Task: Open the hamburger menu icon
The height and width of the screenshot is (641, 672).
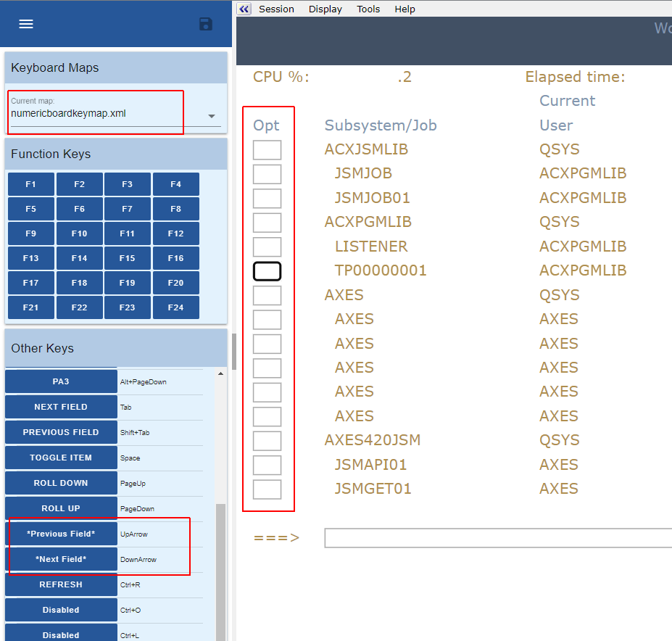Action: (26, 24)
